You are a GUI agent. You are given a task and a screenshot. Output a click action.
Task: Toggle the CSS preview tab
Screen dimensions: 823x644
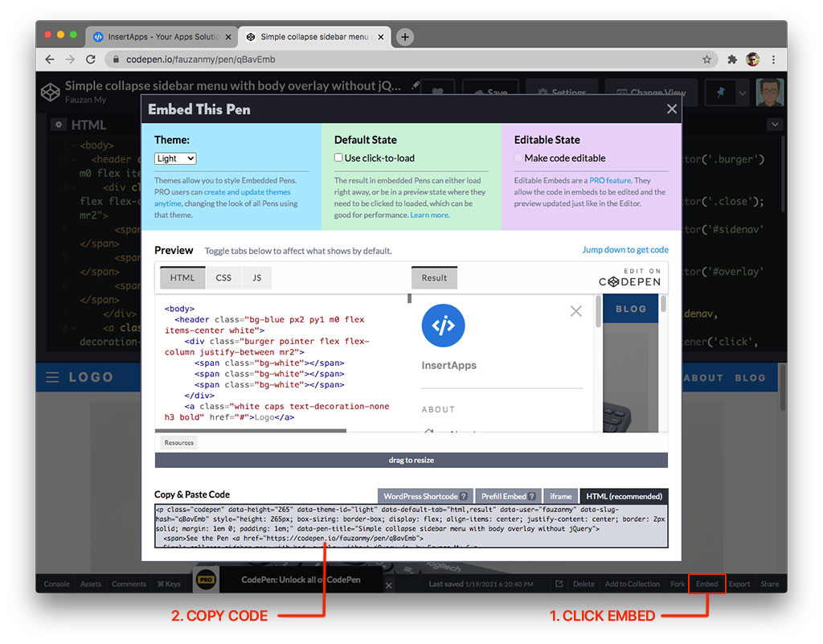[x=223, y=277]
